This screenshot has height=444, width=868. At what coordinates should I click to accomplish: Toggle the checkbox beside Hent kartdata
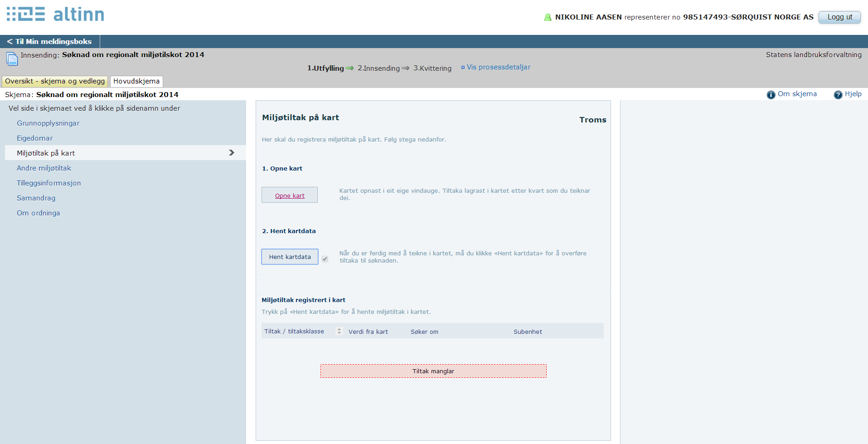click(x=325, y=259)
